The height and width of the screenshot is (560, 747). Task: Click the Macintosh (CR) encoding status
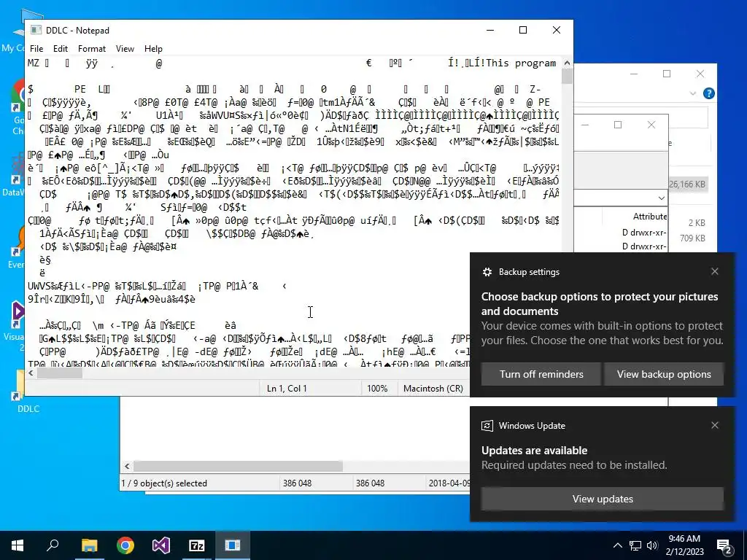click(433, 388)
